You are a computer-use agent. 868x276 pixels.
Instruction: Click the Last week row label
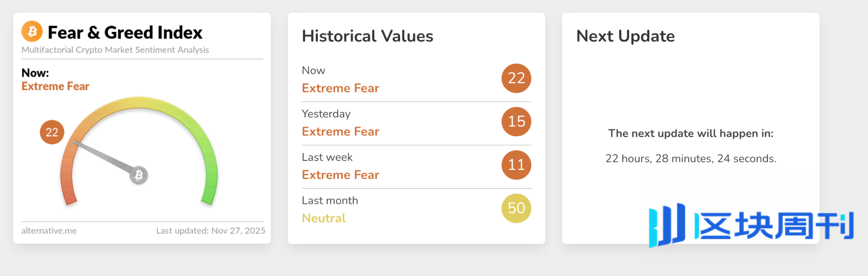coord(327,157)
